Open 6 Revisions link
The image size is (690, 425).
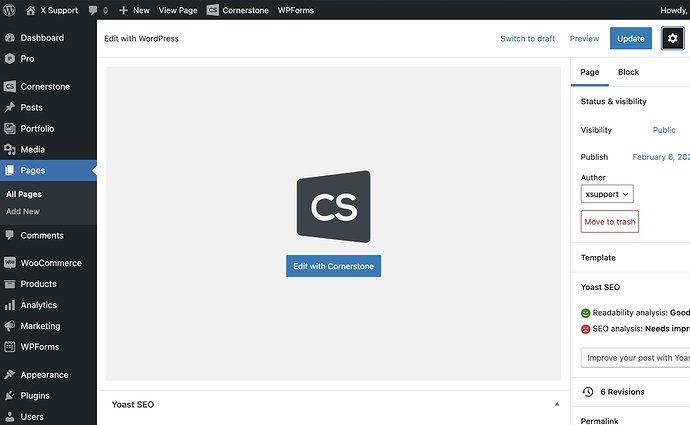pos(622,392)
